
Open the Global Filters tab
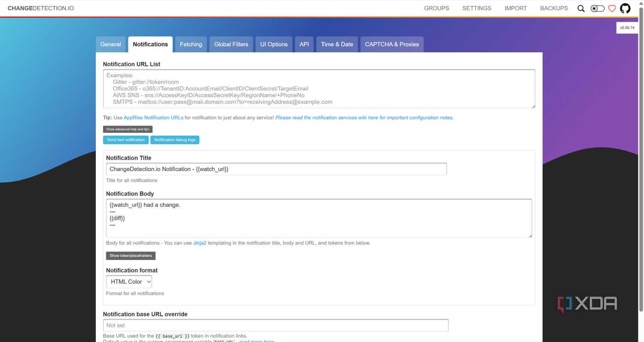[x=231, y=44]
